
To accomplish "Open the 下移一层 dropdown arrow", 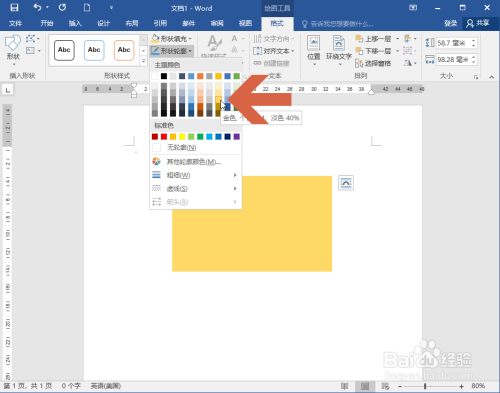I will pyautogui.click(x=397, y=51).
